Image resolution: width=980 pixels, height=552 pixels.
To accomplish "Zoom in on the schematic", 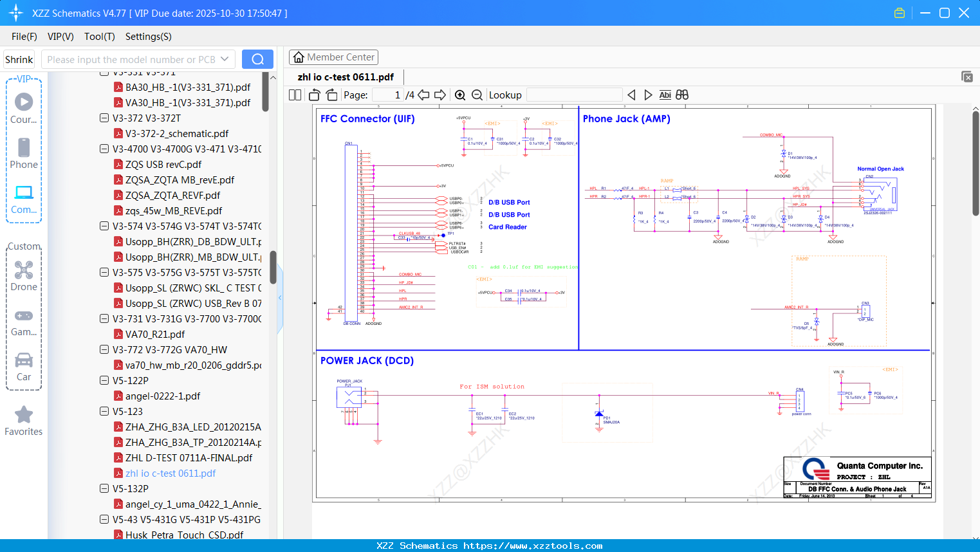I will click(460, 95).
